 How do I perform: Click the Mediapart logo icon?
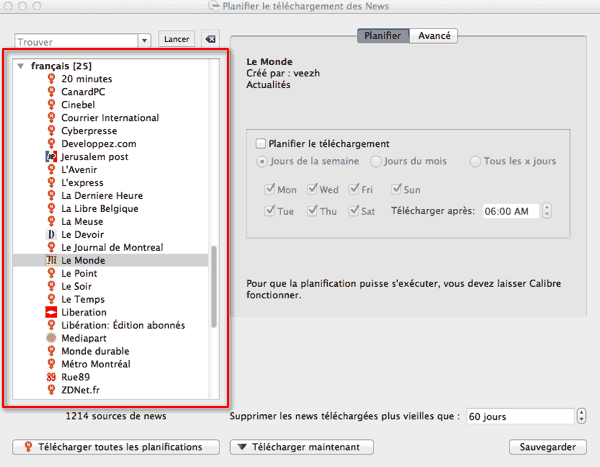[x=51, y=338]
